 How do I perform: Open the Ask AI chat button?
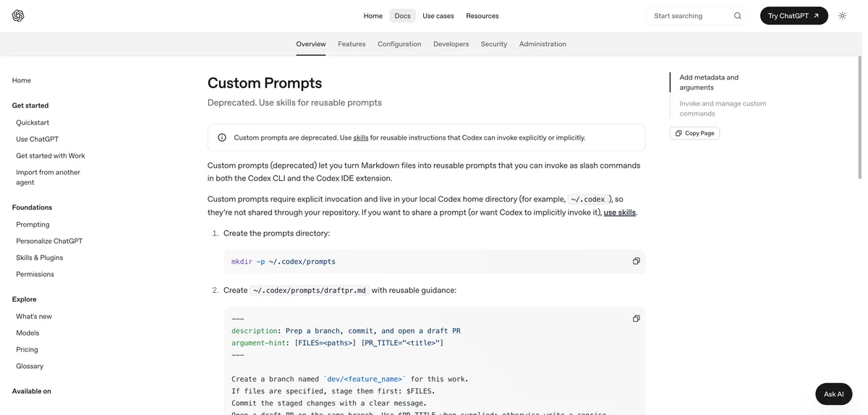834,394
